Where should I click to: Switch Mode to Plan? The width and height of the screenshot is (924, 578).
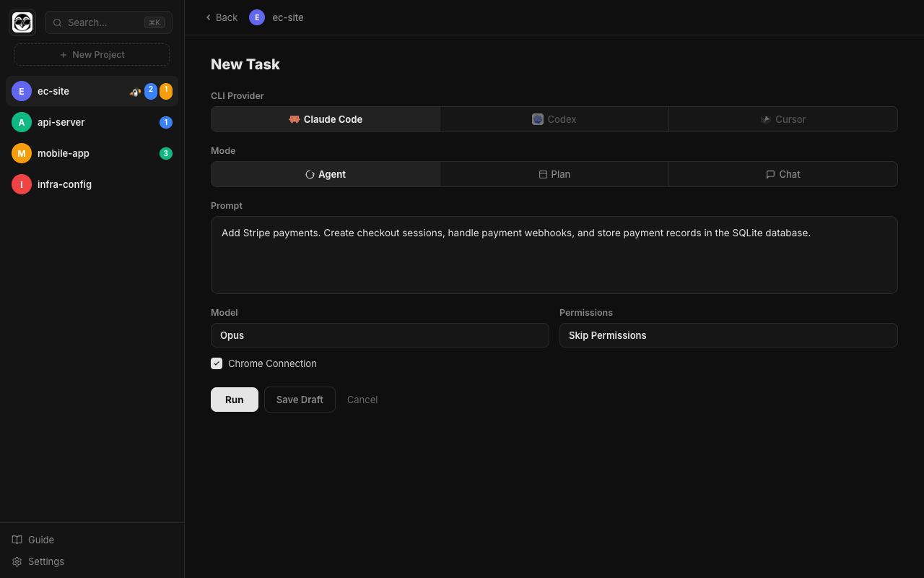[x=554, y=174]
